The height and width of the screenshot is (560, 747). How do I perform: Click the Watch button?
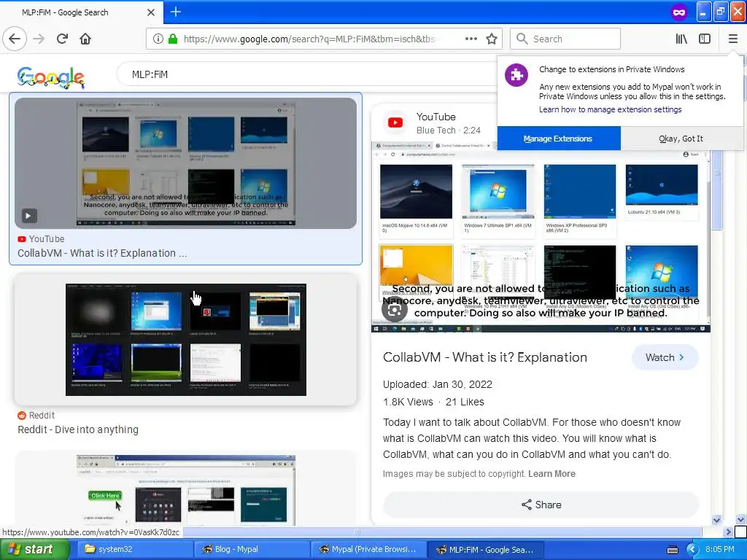[x=665, y=357]
